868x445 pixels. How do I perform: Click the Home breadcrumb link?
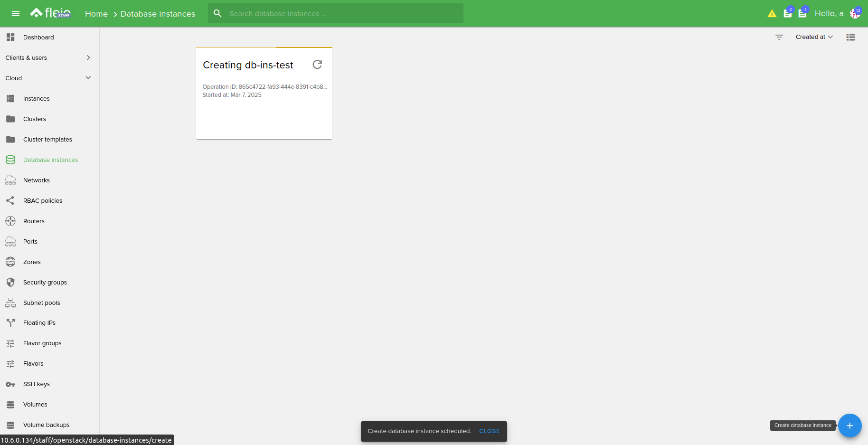(x=96, y=14)
